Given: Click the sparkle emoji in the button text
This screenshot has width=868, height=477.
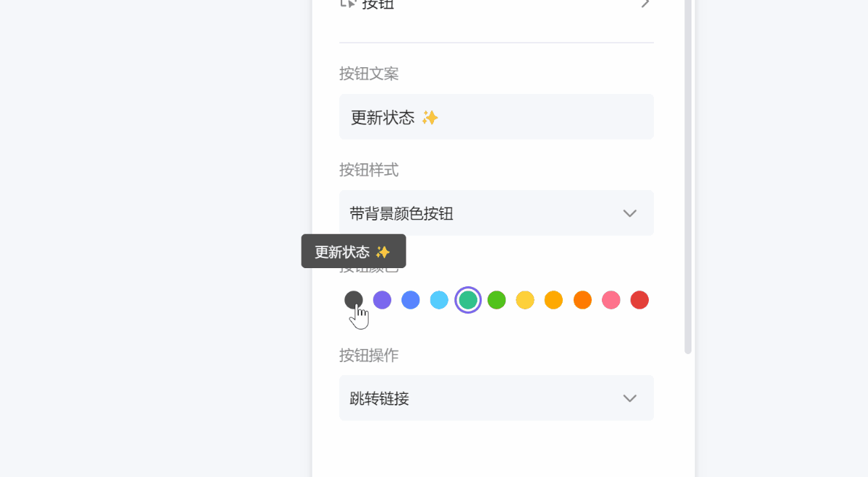Looking at the screenshot, I should [430, 117].
